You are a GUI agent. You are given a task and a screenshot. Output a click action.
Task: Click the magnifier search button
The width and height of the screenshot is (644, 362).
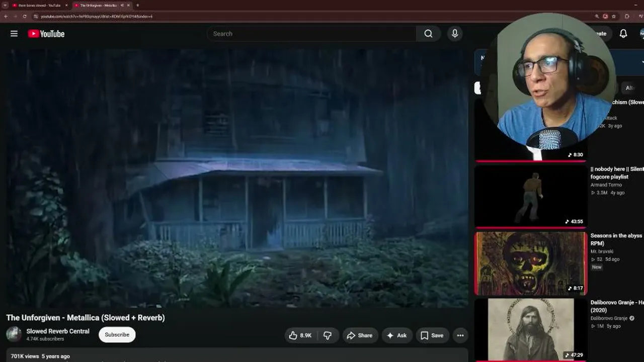pos(428,34)
